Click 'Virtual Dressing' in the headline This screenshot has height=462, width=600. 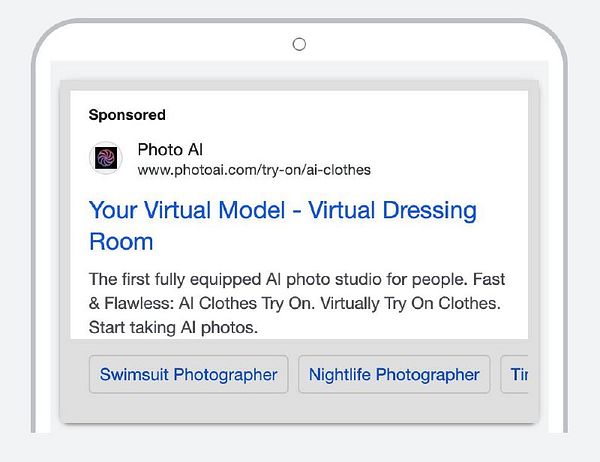point(393,211)
